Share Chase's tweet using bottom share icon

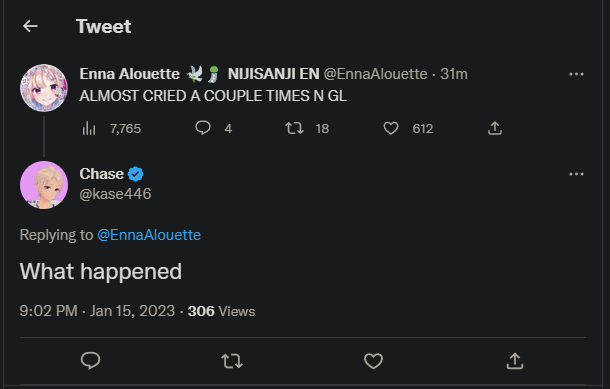pyautogui.click(x=515, y=361)
